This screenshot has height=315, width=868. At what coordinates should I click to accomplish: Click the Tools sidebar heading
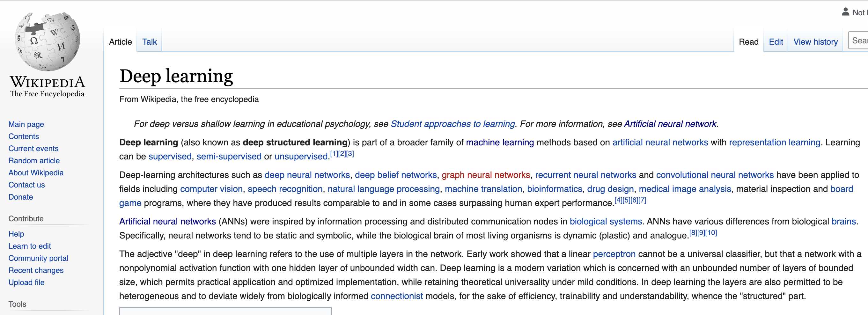point(17,304)
